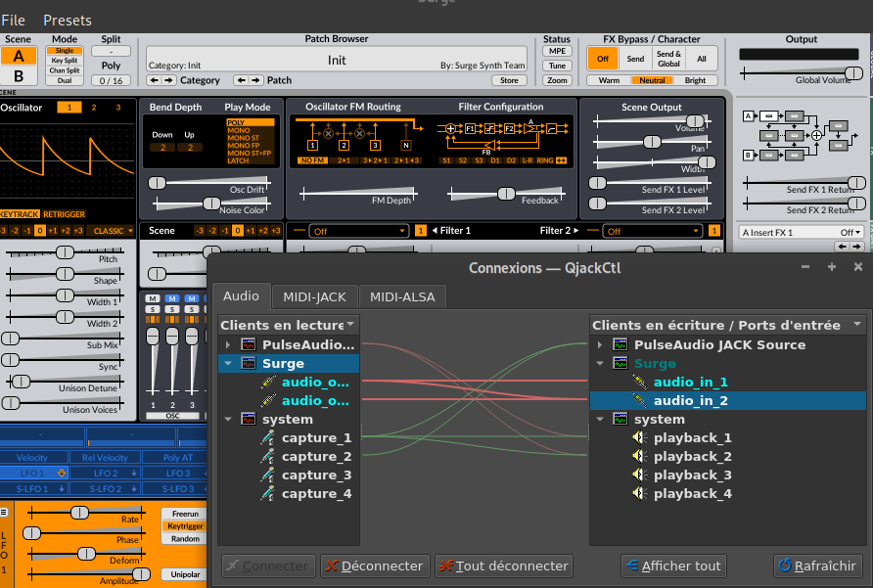The height and width of the screenshot is (588, 873).
Task: Click the Déconnecter button
Action: [x=375, y=565]
